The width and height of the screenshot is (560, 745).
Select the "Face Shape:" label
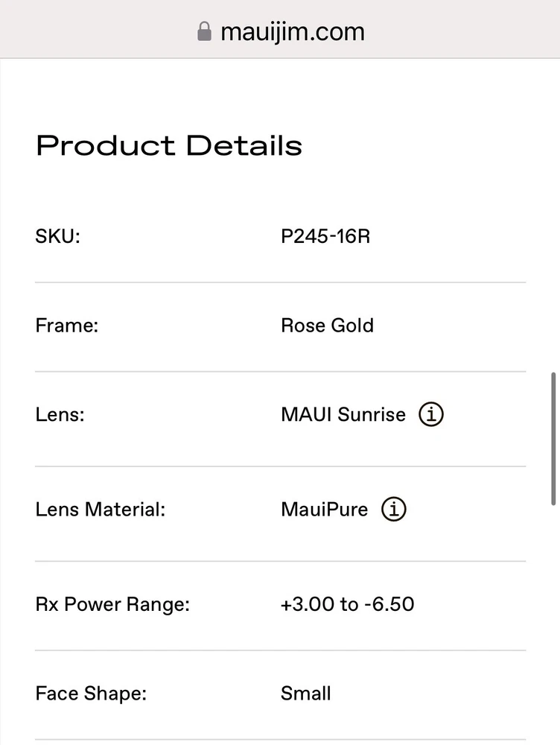point(91,694)
